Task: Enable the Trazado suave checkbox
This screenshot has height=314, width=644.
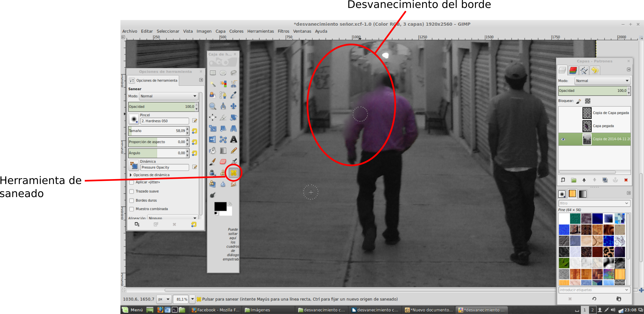Action: tap(132, 191)
